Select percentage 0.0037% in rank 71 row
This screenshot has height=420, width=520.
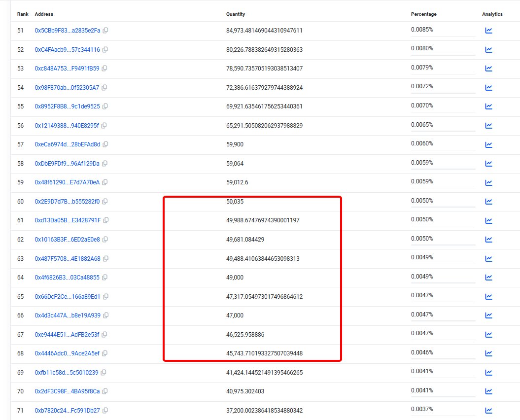422,409
